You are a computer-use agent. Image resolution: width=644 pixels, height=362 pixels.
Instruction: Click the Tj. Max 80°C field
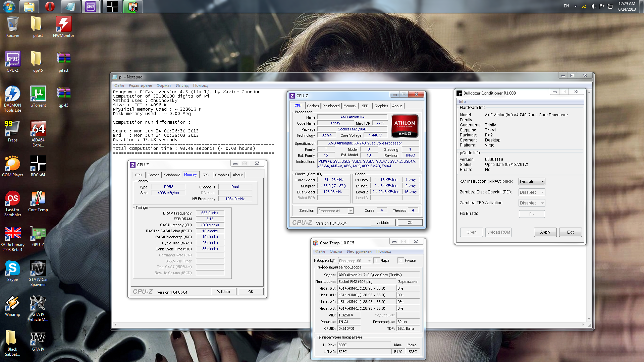364,345
